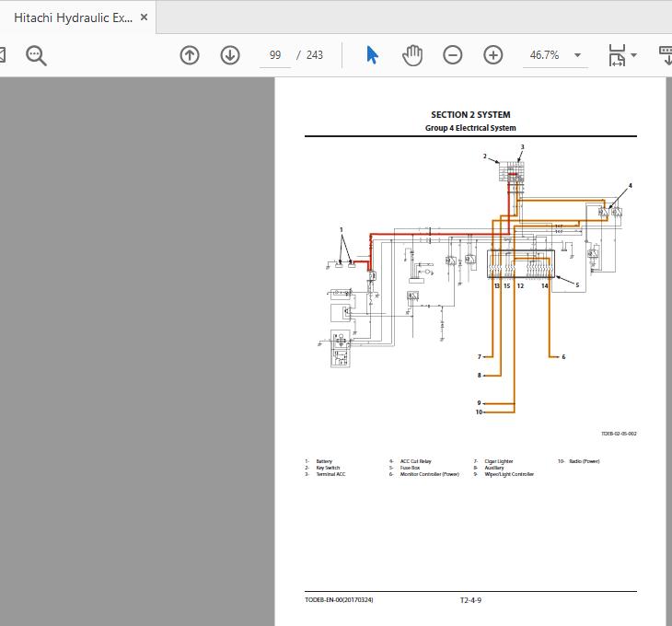
Task: Activate the hand pan tool
Action: tap(412, 55)
